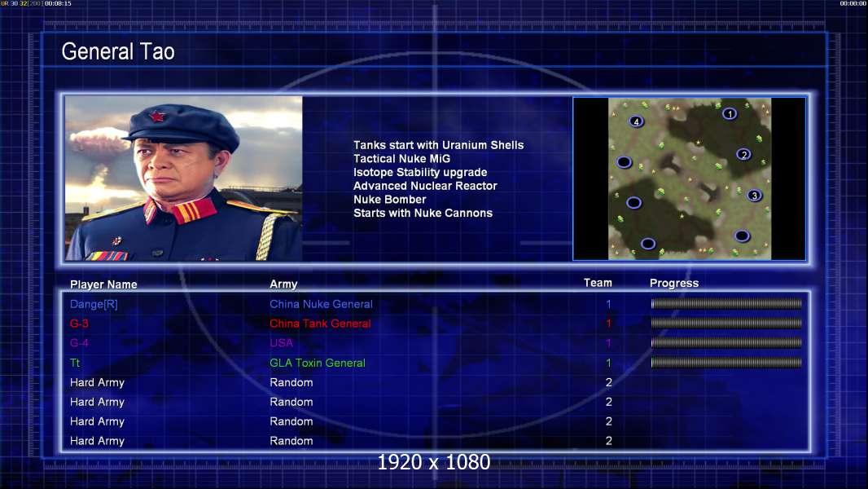
Task: Click unnumbered start marker directly below marker 4
Action: click(x=625, y=162)
